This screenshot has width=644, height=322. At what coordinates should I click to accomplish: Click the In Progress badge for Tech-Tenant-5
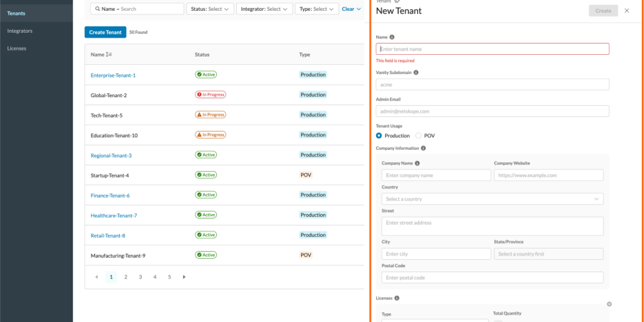[210, 115]
